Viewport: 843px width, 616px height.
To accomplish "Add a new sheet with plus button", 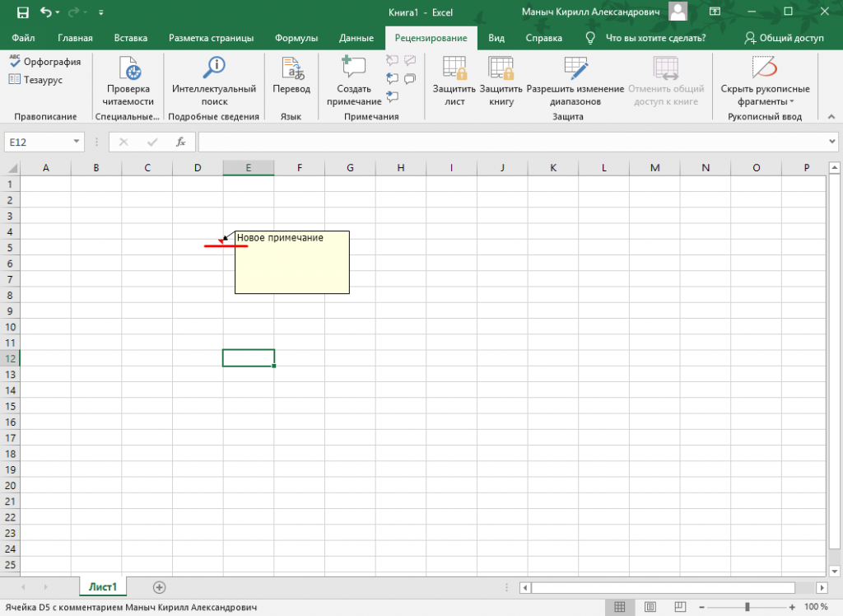I will [x=160, y=587].
